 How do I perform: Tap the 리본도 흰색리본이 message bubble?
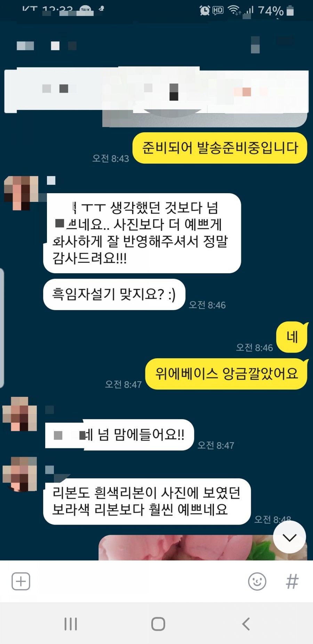(147, 501)
